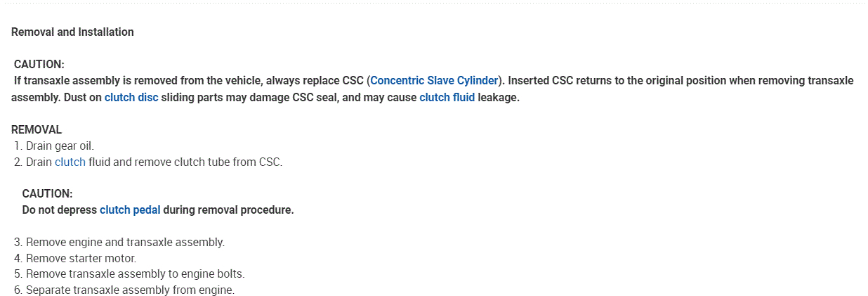Click the clutch fluid hyperlink
This screenshot has height=296, width=868.
click(447, 97)
